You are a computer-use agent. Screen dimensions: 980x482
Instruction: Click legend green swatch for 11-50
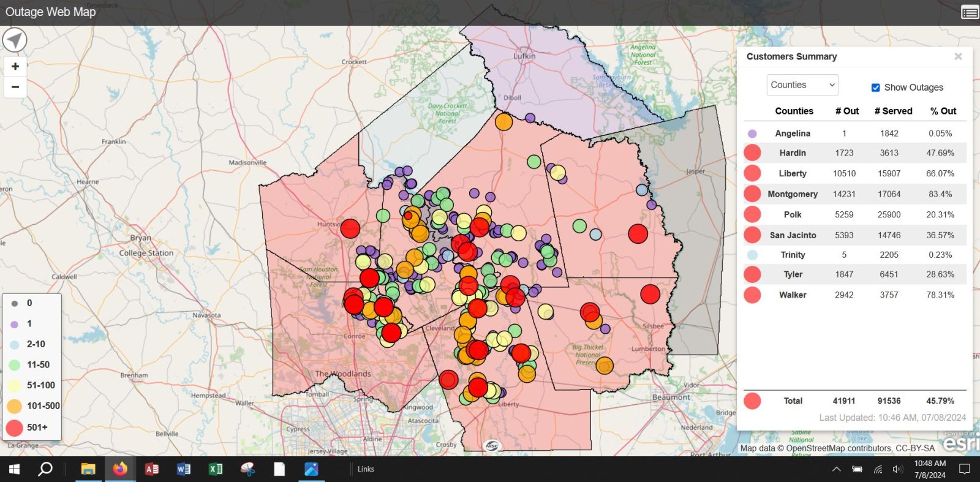15,365
